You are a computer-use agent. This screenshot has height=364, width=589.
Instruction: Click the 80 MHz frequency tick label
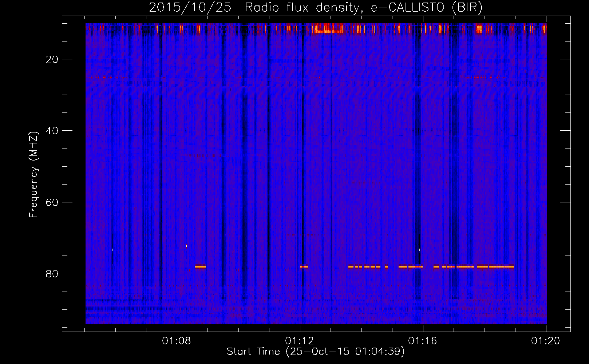pos(52,274)
